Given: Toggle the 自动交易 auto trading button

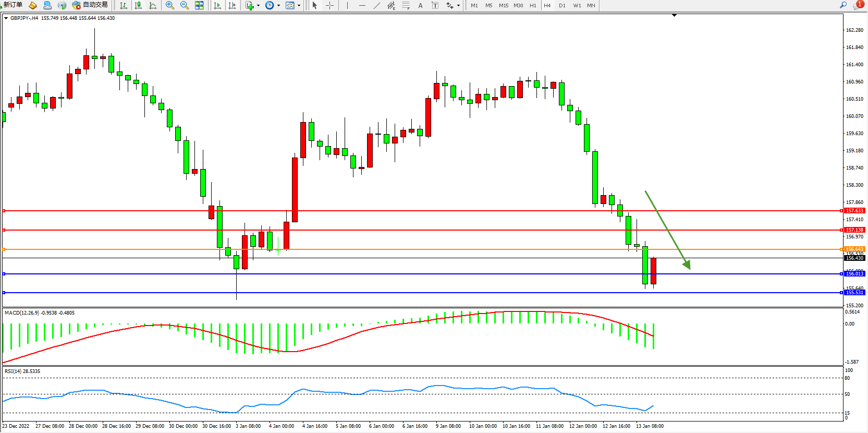Looking at the screenshot, I should point(90,5).
